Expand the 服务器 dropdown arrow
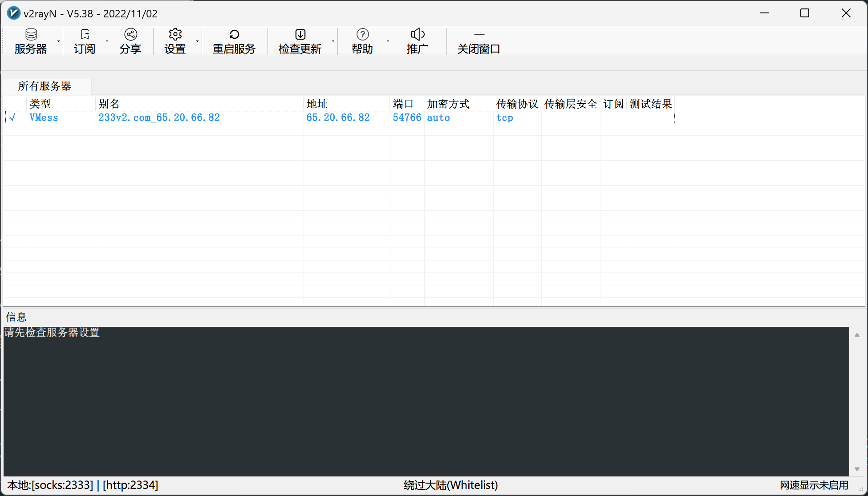The width and height of the screenshot is (868, 496). pyautogui.click(x=59, y=41)
